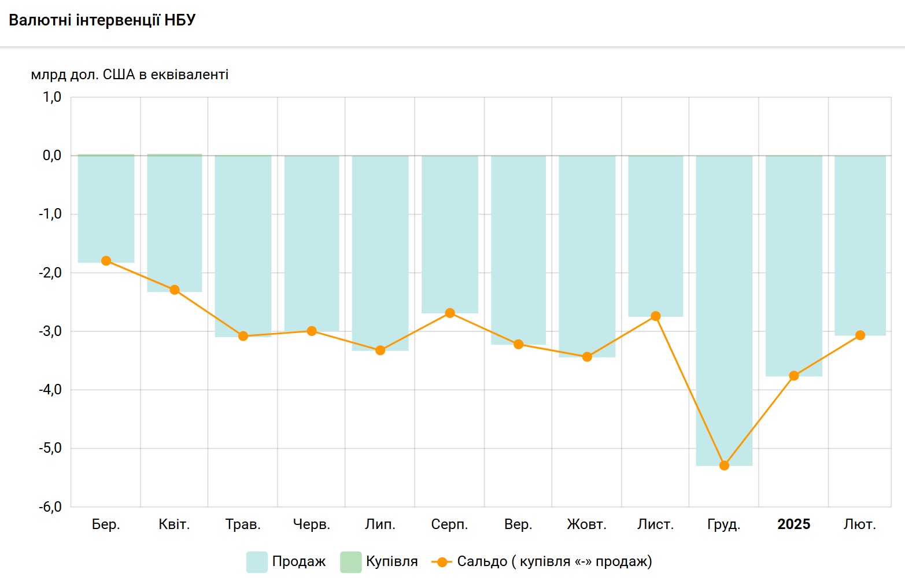Toggle the Купівля legend swatch
Viewport: 905px width, 588px height.
[x=350, y=561]
